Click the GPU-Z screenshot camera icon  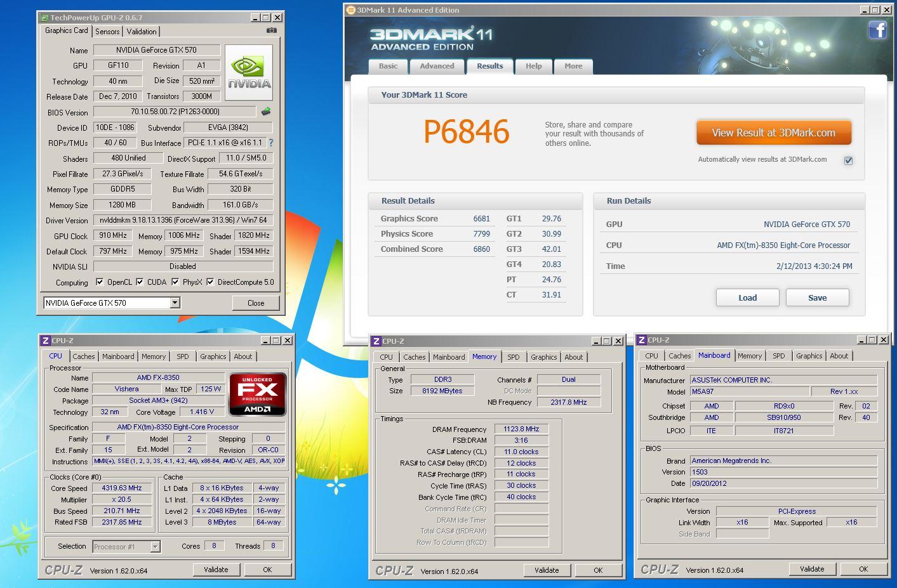(x=271, y=30)
